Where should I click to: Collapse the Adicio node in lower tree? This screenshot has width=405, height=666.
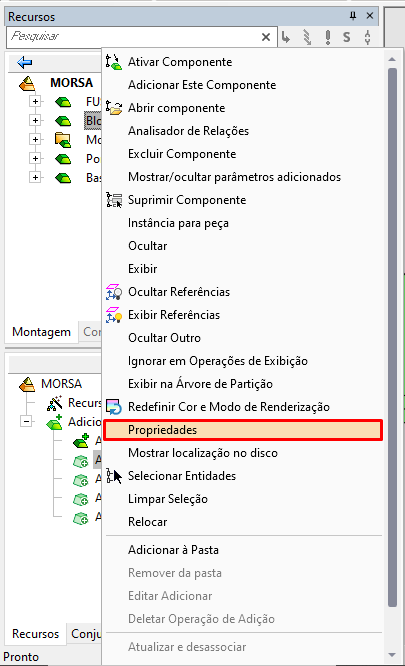click(26, 421)
